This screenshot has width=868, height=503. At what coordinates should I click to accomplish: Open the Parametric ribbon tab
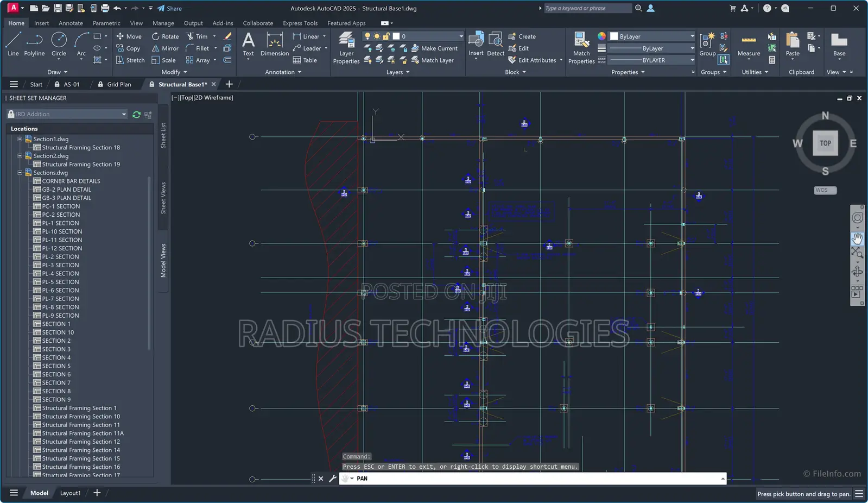point(106,23)
